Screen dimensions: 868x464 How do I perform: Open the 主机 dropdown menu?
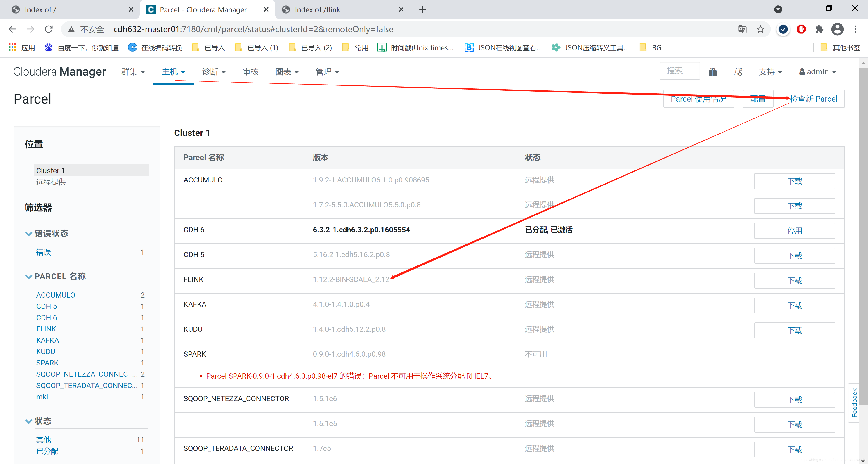(173, 72)
